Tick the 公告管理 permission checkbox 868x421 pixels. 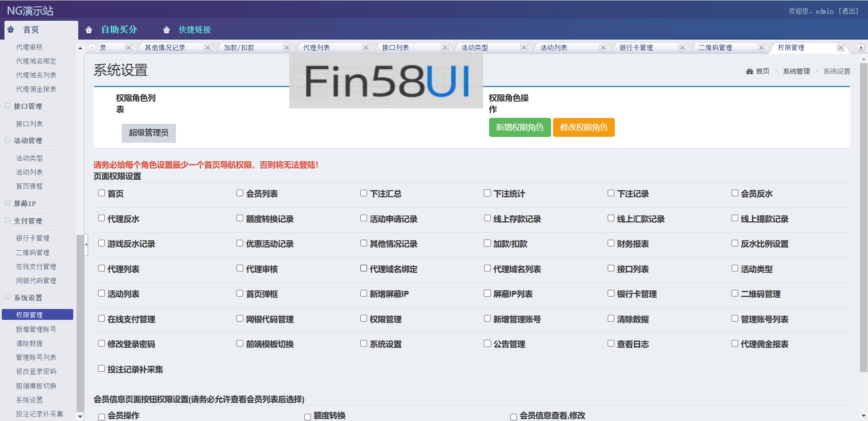point(487,344)
